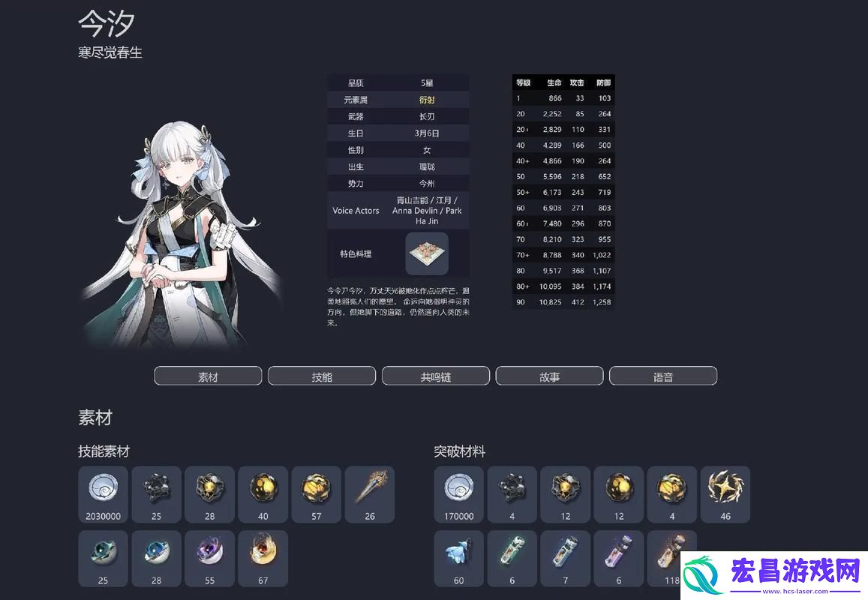Screen dimensions: 868x600
Task: Select the blue flower material with count 60
Action: [459, 559]
